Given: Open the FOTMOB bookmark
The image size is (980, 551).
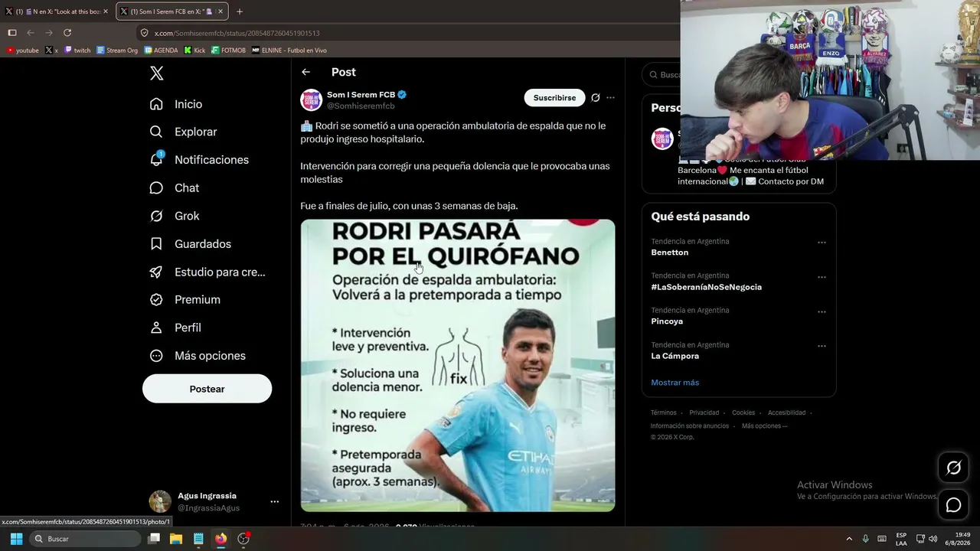Looking at the screenshot, I should pyautogui.click(x=228, y=51).
